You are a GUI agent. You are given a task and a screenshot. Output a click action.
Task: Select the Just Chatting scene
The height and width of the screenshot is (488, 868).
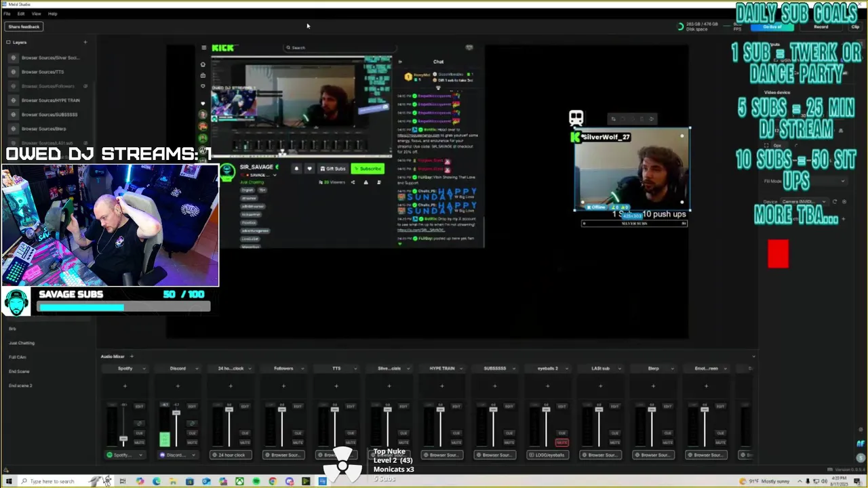(22, 343)
